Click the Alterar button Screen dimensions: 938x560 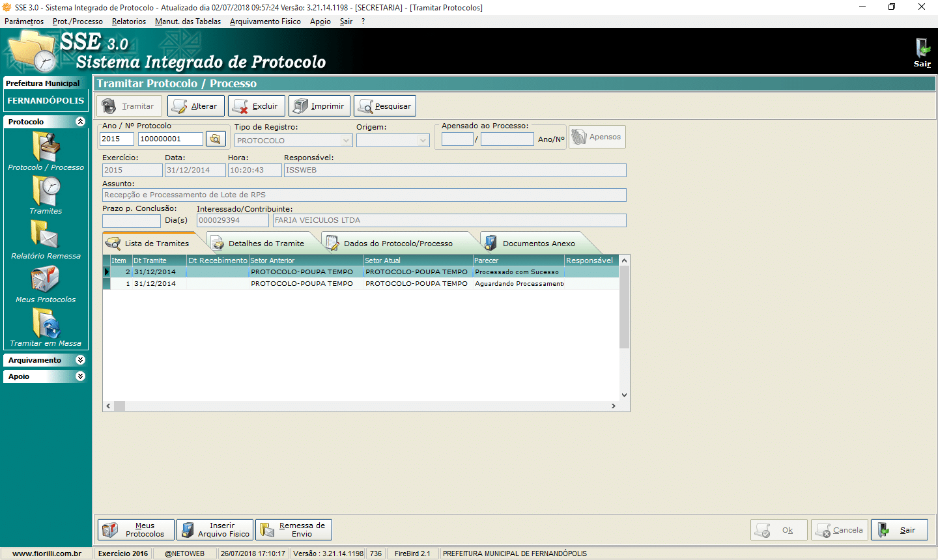click(196, 106)
